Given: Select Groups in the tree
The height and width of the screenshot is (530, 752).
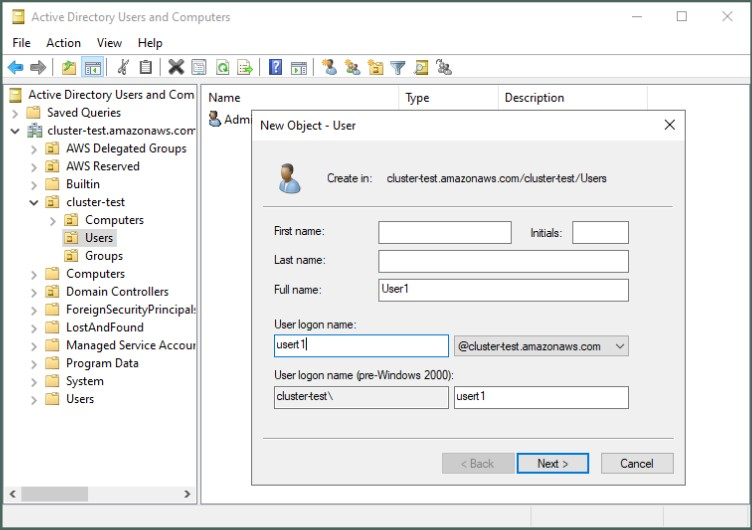Looking at the screenshot, I should click(x=104, y=256).
